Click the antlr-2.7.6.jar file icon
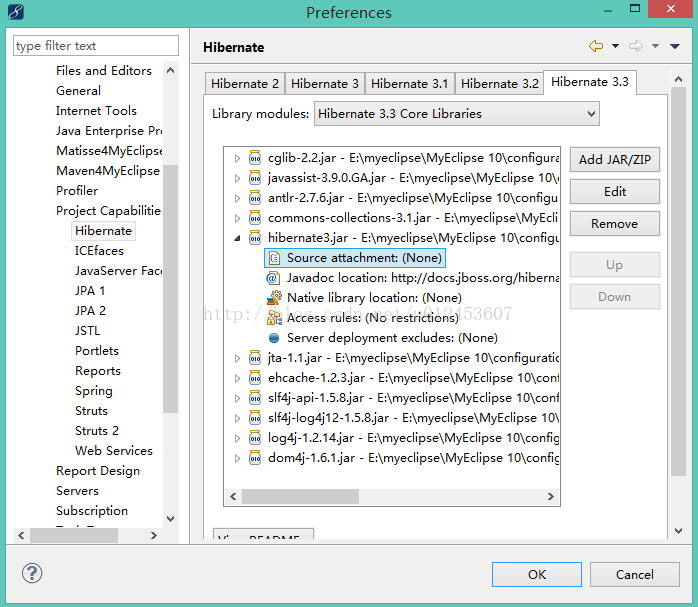This screenshot has width=698, height=607. [255, 198]
